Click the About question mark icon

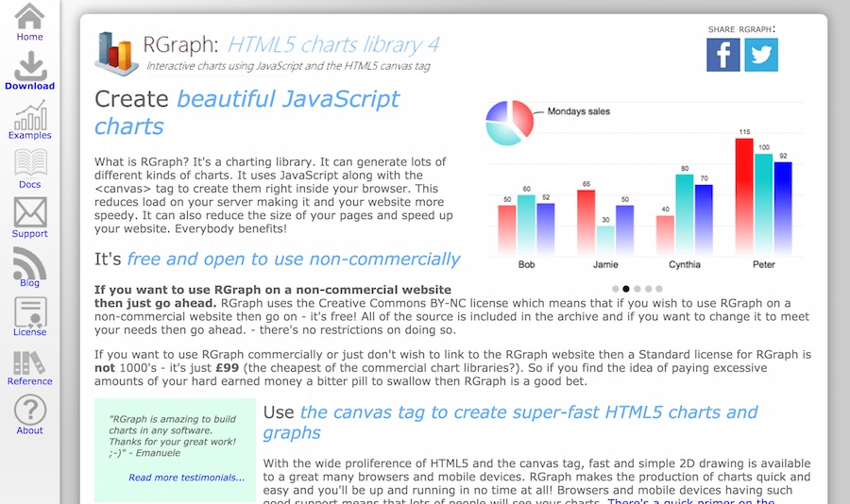click(30, 410)
